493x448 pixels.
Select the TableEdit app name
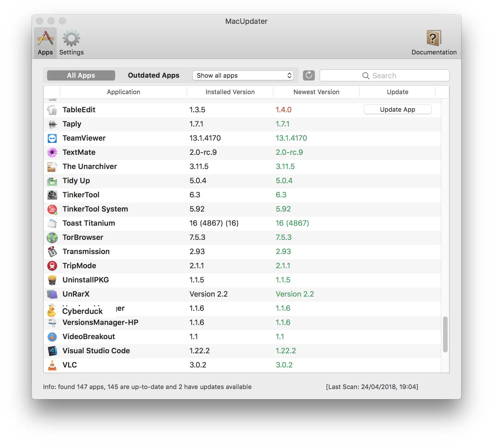[79, 110]
